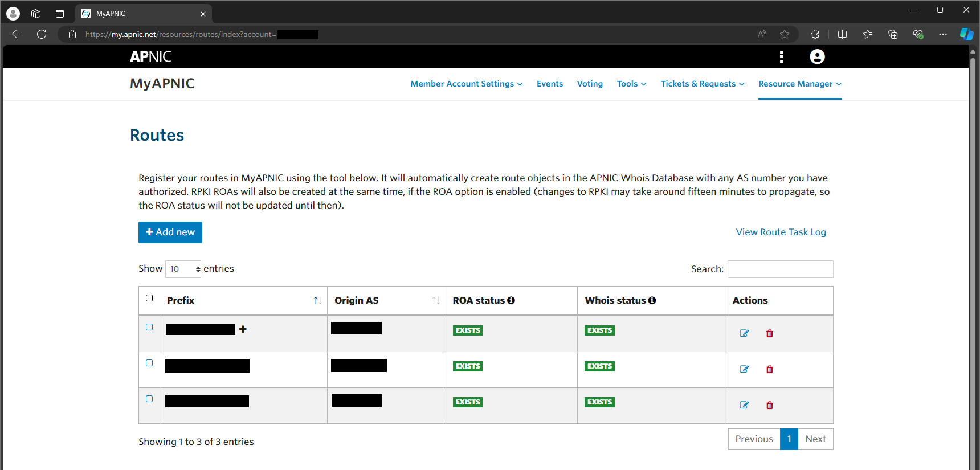Click the Next pagination button
The image size is (980, 470).
coord(815,439)
